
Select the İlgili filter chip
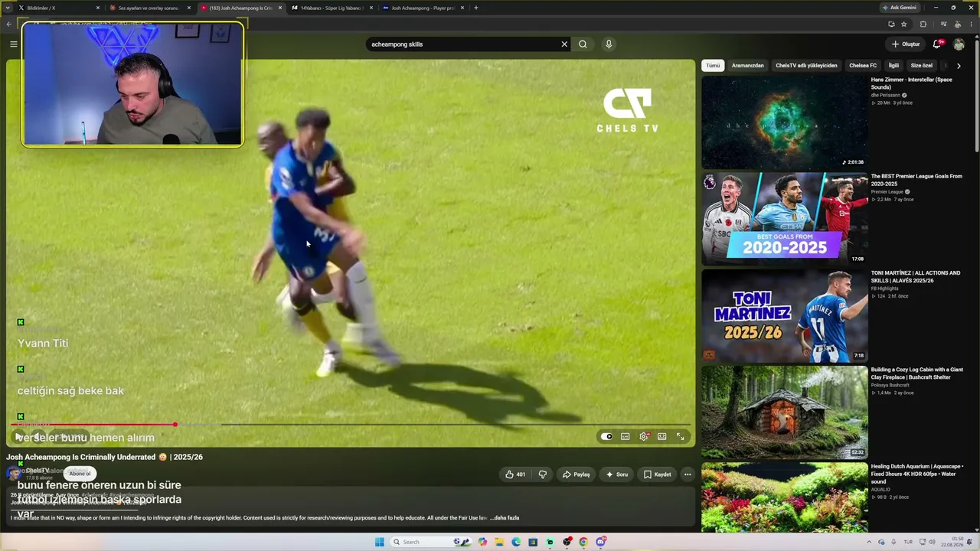[893, 66]
